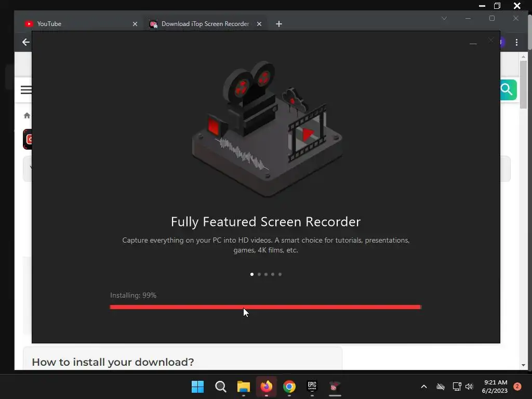Click the browser page vertical scrollbar
This screenshot has width=532, height=399.
click(x=524, y=85)
